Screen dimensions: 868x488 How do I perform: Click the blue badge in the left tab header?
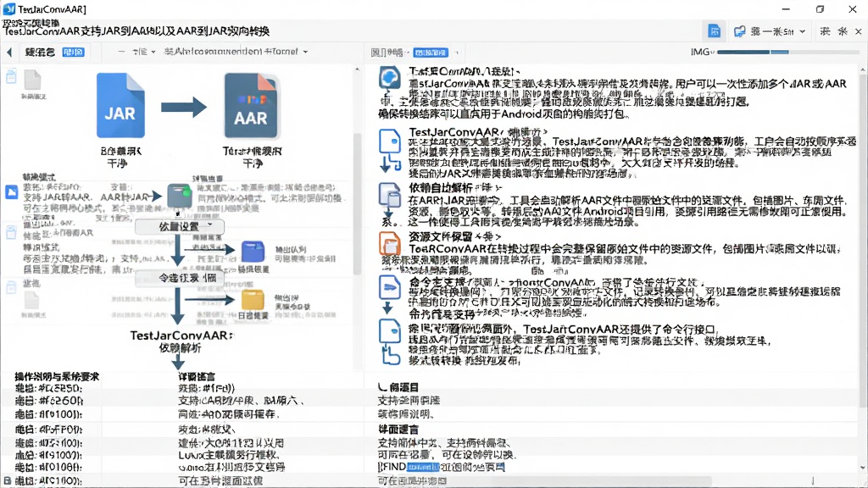pyautogui.click(x=73, y=52)
